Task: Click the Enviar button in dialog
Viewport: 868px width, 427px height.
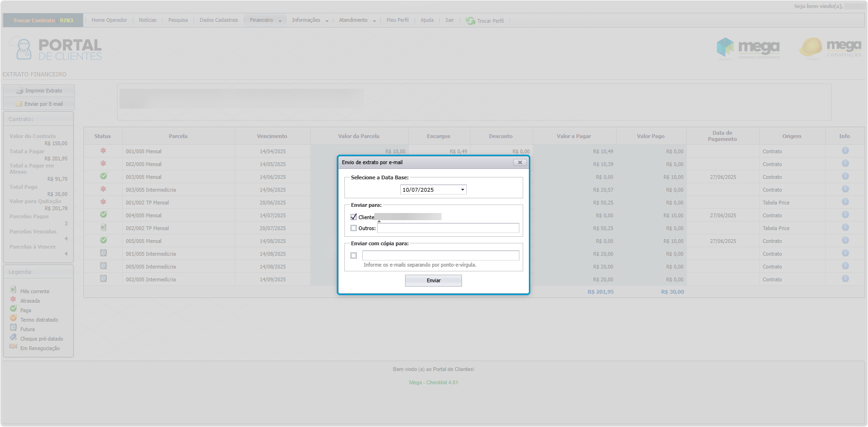Action: point(434,280)
